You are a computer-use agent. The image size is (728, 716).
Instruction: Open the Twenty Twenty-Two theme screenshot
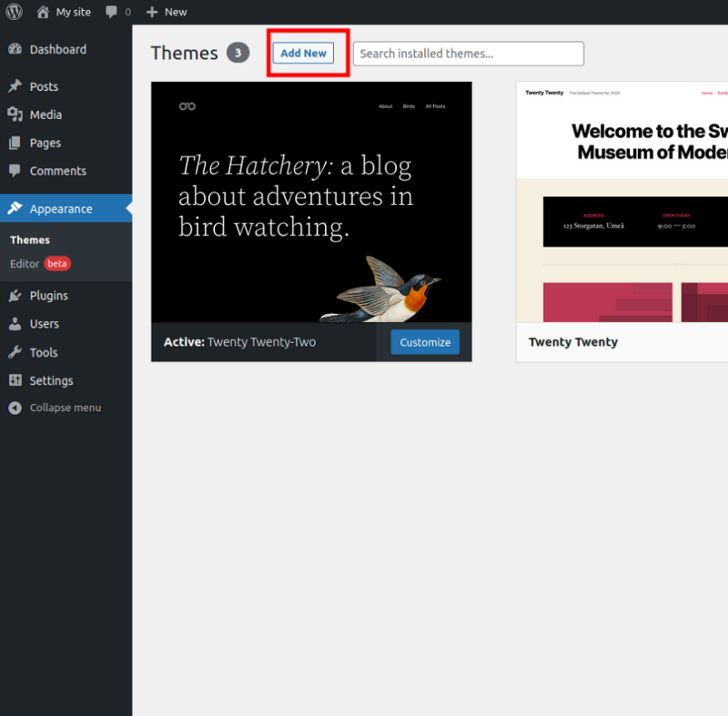tap(311, 202)
